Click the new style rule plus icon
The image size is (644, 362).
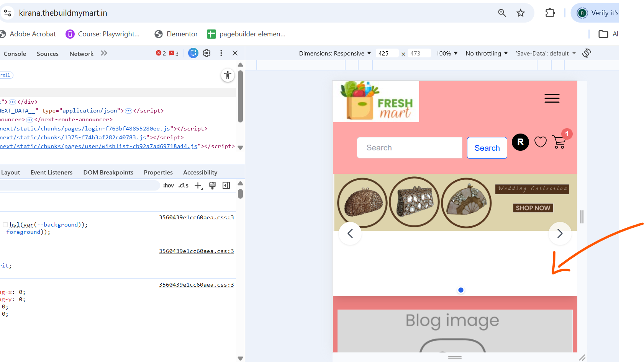coord(198,186)
